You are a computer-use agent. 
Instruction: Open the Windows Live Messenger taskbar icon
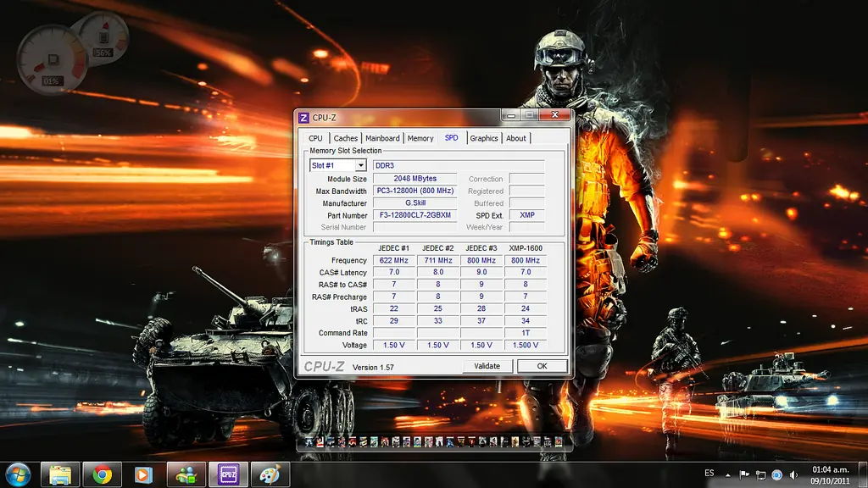coord(186,474)
